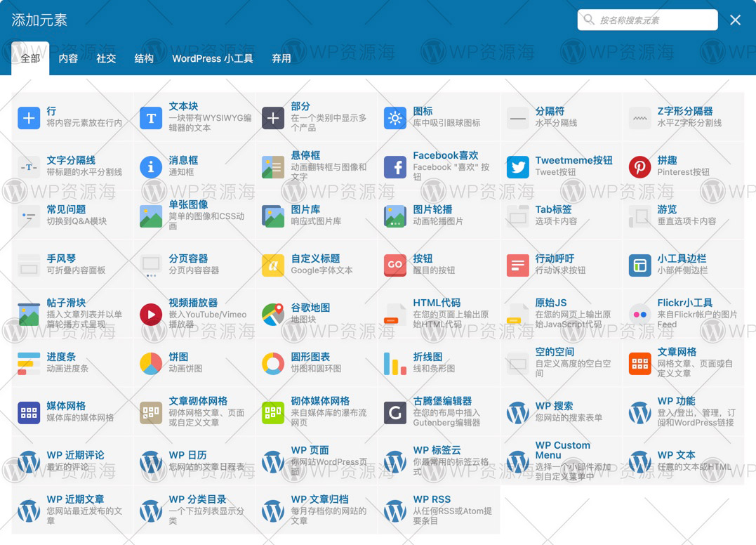The height and width of the screenshot is (545, 756).
Task: Select the 文字分隔线 element
Action: 72,166
